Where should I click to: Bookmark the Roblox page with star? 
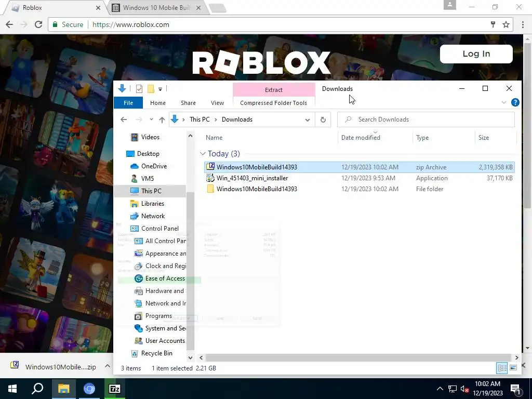coord(506,24)
